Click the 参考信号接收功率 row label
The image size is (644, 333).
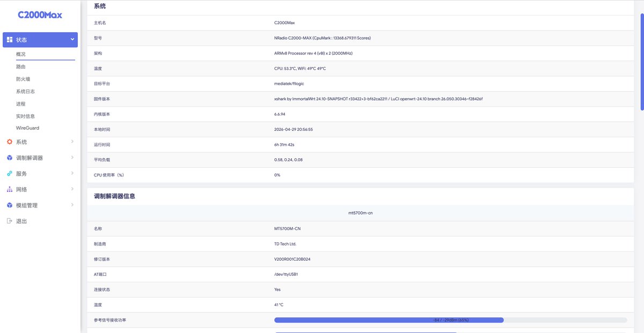pos(110,320)
